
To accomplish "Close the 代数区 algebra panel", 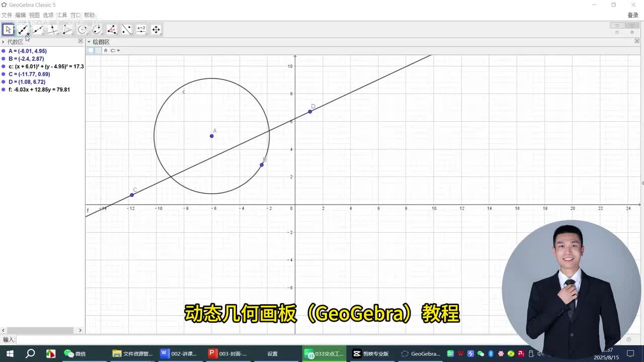I will (x=80, y=41).
